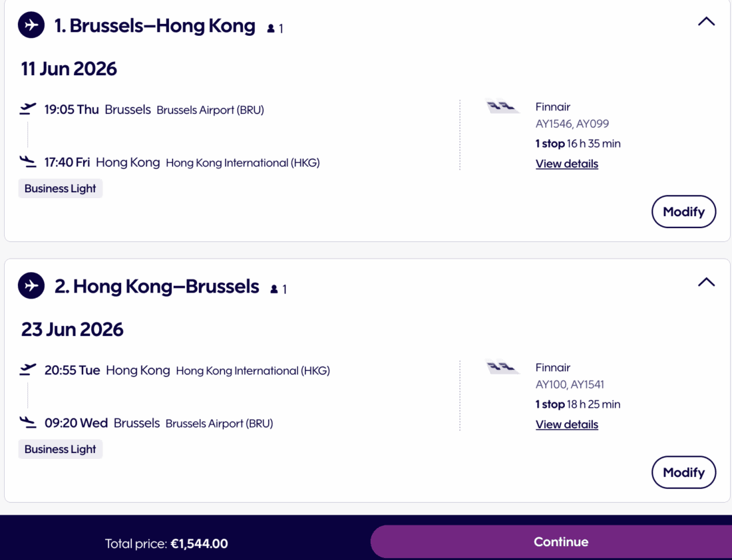Viewport: 732px width, 560px height.
Task: Collapse the Hong Kong–Brussels flight section
Action: pyautogui.click(x=706, y=283)
